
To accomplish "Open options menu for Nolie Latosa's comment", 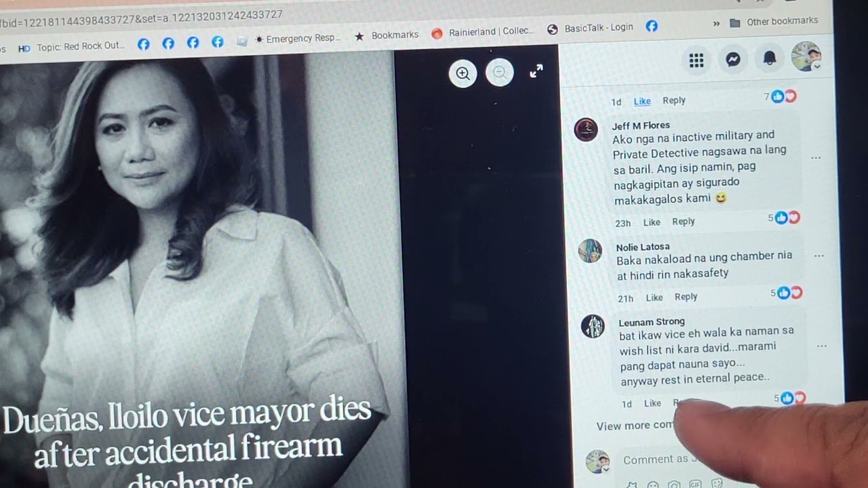I will click(818, 256).
